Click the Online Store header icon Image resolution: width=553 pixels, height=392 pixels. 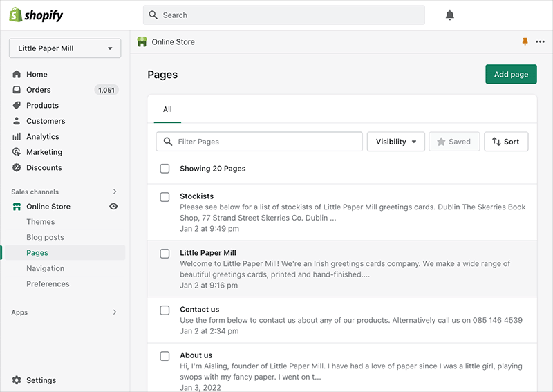pos(142,41)
